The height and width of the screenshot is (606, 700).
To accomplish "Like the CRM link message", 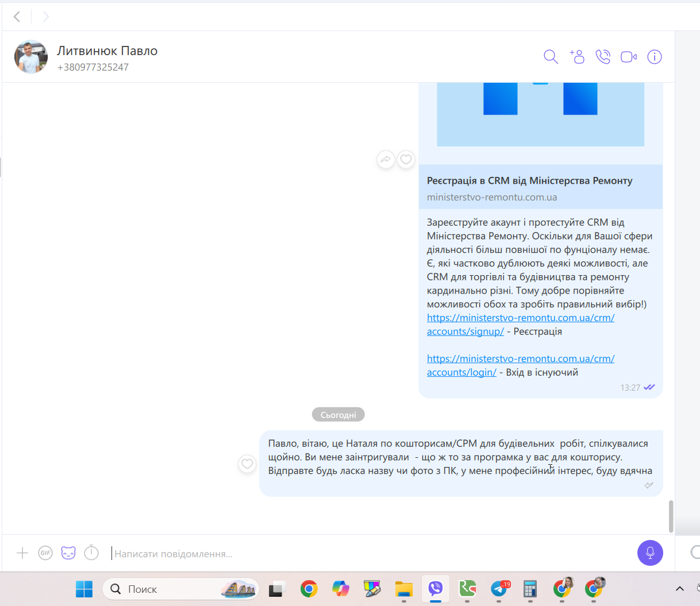I will 406,159.
